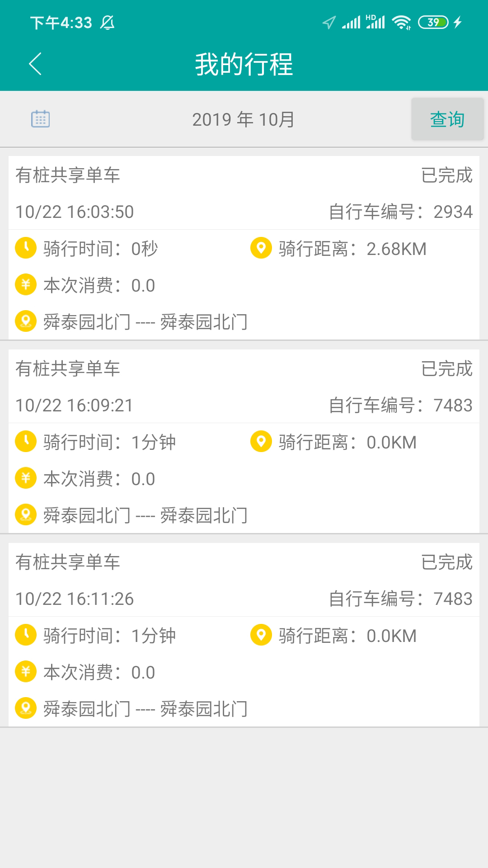Tap distance pin icon beside 2.68KM
488x868 pixels.
pos(261,248)
